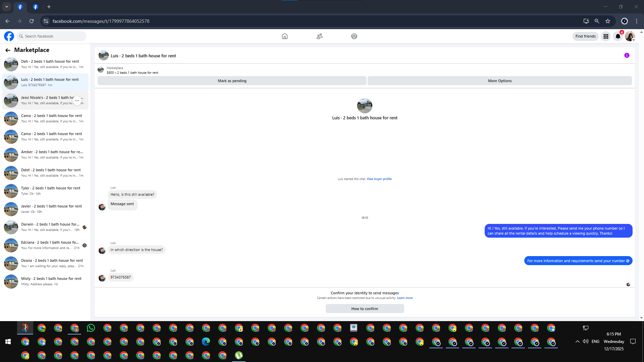644x362 pixels.
Task: Click the More Options button
Action: tap(499, 81)
